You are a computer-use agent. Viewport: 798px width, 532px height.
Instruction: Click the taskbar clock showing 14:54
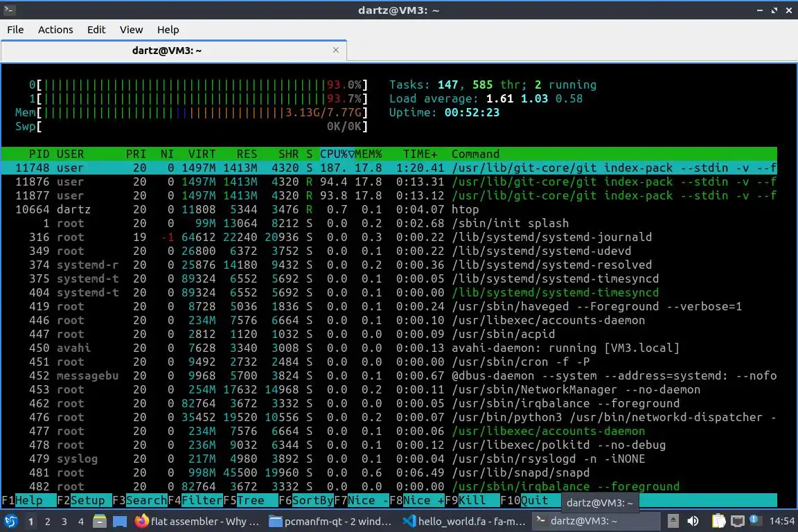click(781, 521)
